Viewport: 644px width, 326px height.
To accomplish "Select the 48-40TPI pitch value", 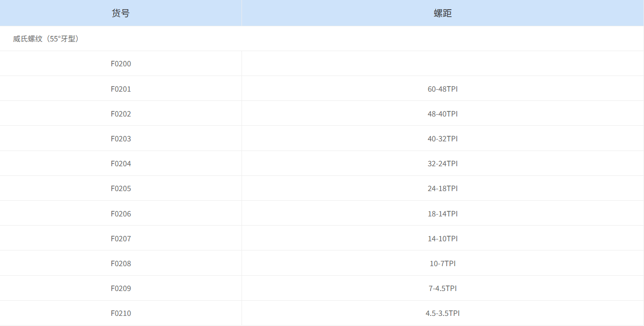I will point(443,114).
